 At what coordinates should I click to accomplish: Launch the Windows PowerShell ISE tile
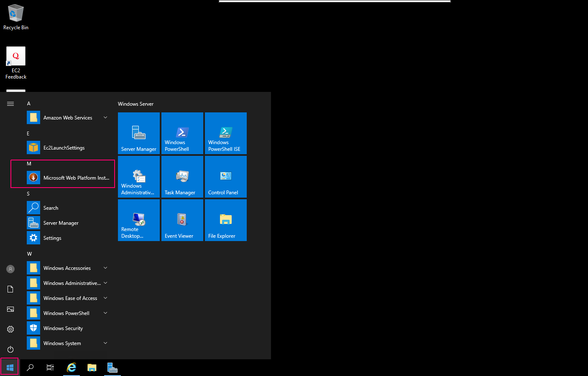[226, 133]
